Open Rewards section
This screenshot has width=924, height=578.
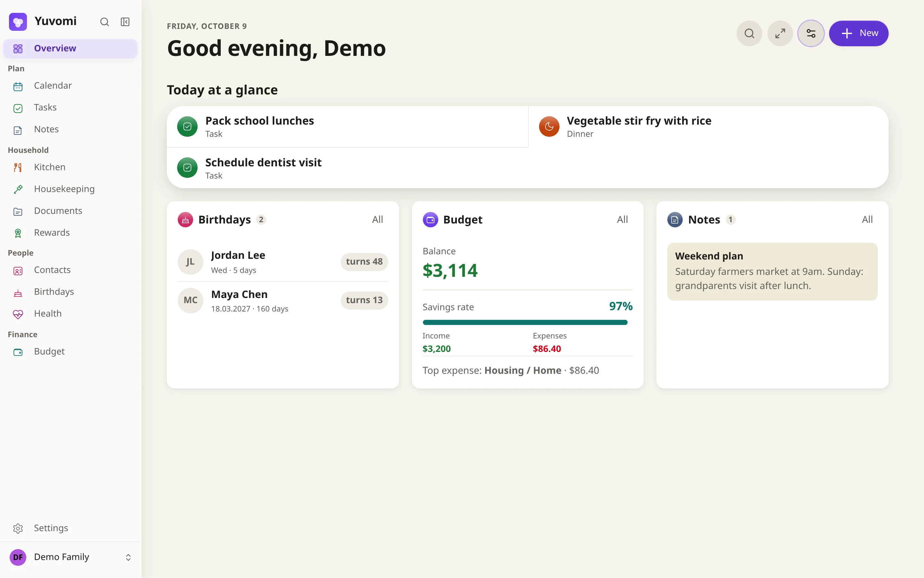click(x=70, y=232)
